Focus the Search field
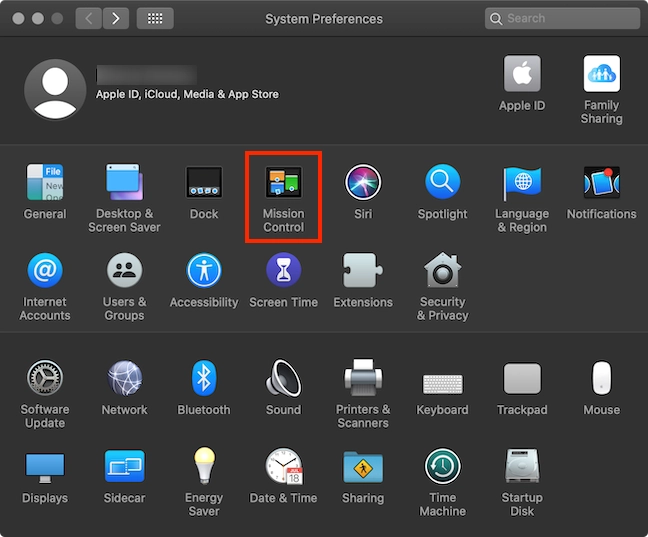The height and width of the screenshot is (537, 648). click(x=562, y=19)
